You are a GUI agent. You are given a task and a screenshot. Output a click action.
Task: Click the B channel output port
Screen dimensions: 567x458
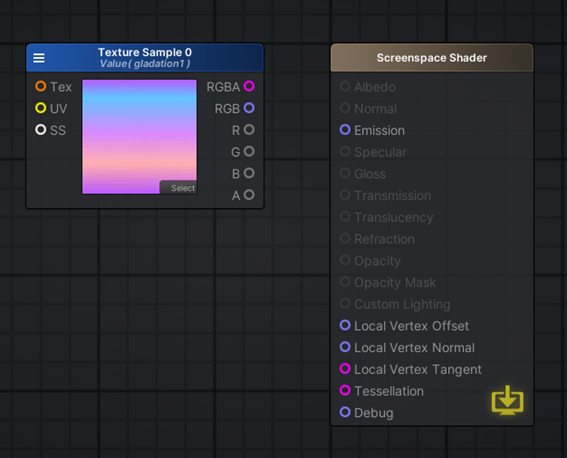click(x=249, y=173)
